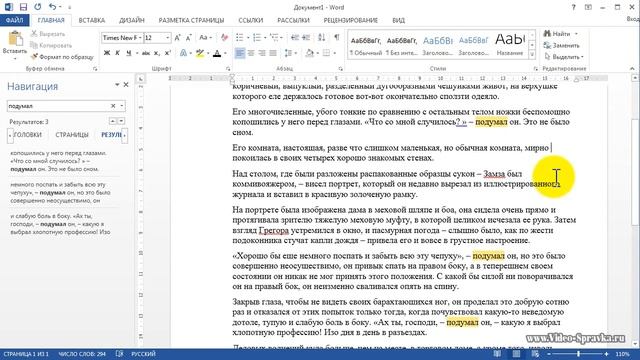This screenshot has width=640, height=360.
Task: Copy selection with Копировать
Action: [51, 45]
